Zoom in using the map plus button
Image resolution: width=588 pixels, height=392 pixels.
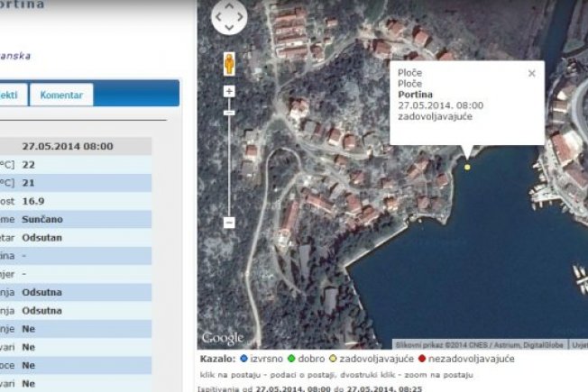point(229,91)
